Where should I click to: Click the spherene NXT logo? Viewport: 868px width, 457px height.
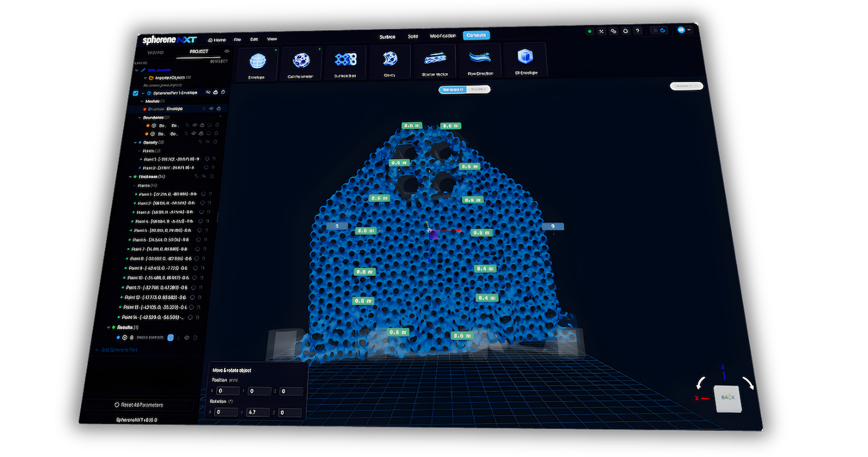click(x=169, y=40)
